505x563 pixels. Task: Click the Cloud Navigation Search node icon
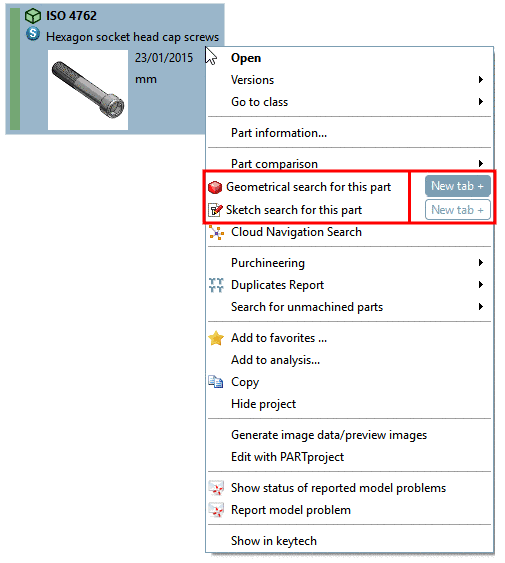216,233
